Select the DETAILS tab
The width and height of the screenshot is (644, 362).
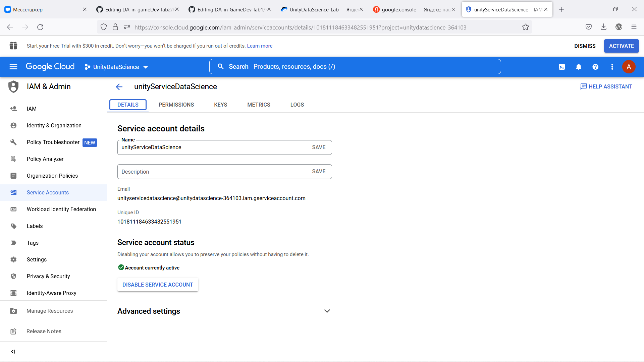click(128, 105)
